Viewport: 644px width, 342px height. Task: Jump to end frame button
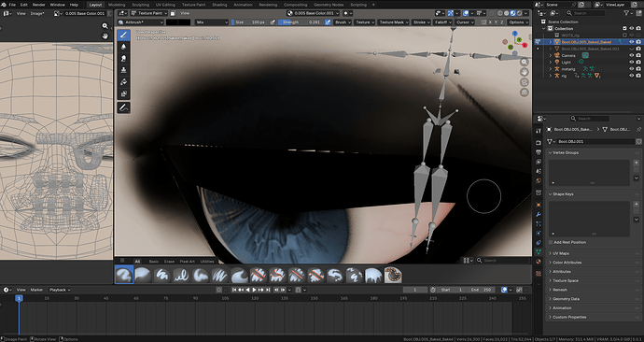(x=268, y=290)
